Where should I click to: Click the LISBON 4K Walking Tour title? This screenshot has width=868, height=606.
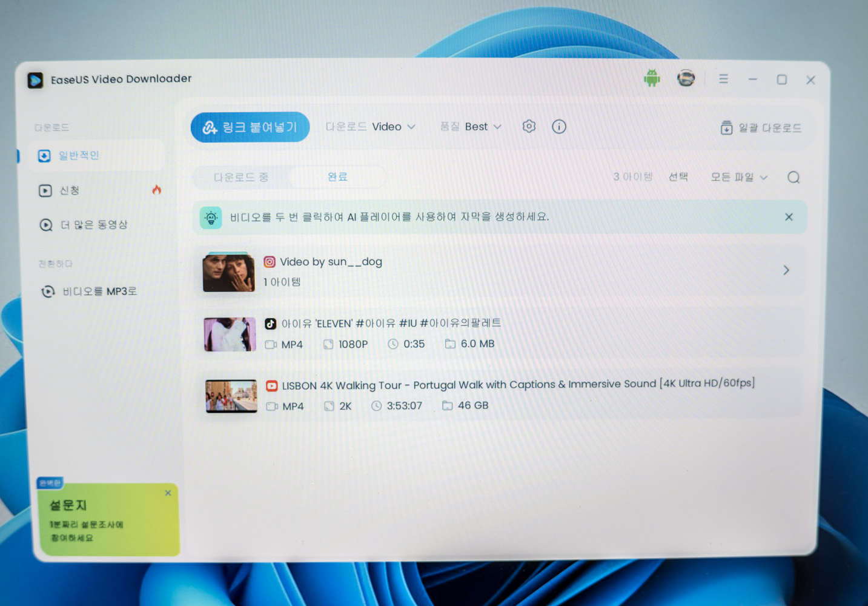click(518, 384)
